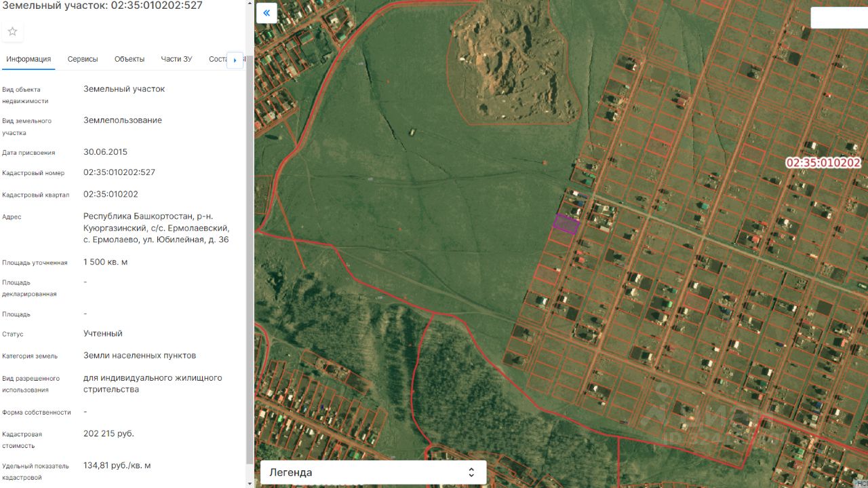Click the Землепользование value
This screenshot has width=868, height=488.
(x=123, y=120)
